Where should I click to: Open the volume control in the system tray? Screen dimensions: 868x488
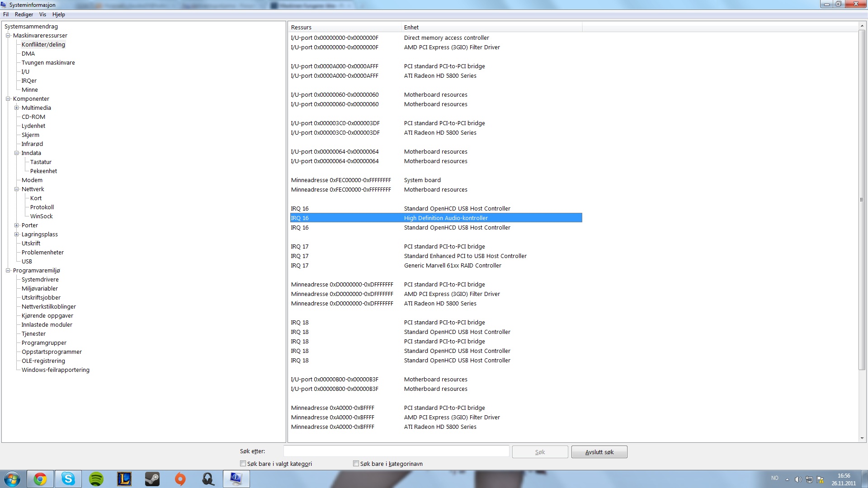pyautogui.click(x=798, y=479)
